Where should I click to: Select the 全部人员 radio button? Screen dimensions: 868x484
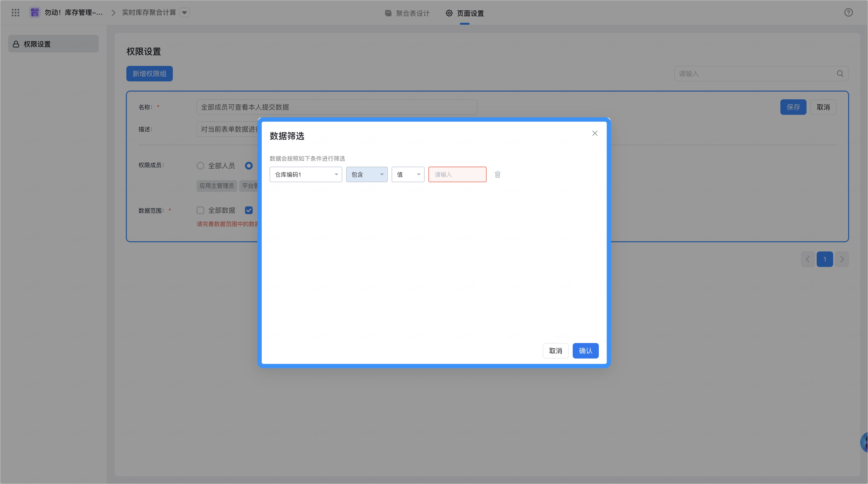pyautogui.click(x=200, y=166)
